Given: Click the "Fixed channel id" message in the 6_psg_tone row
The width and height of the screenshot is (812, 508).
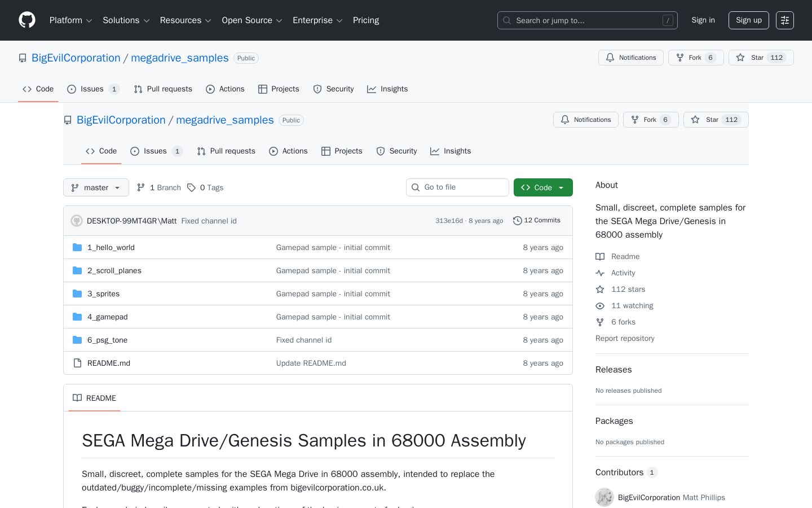Looking at the screenshot, I should [304, 340].
